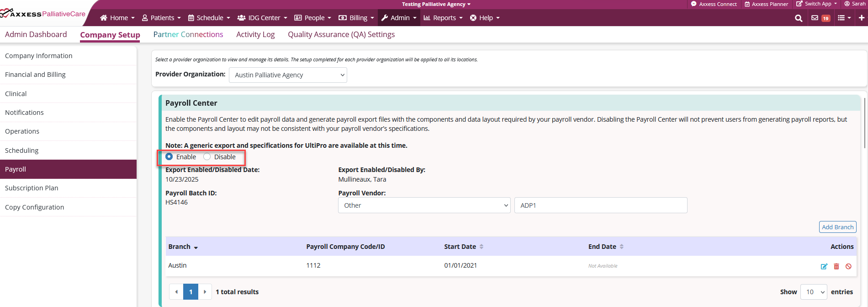Go to next results page arrow

[x=205, y=292]
